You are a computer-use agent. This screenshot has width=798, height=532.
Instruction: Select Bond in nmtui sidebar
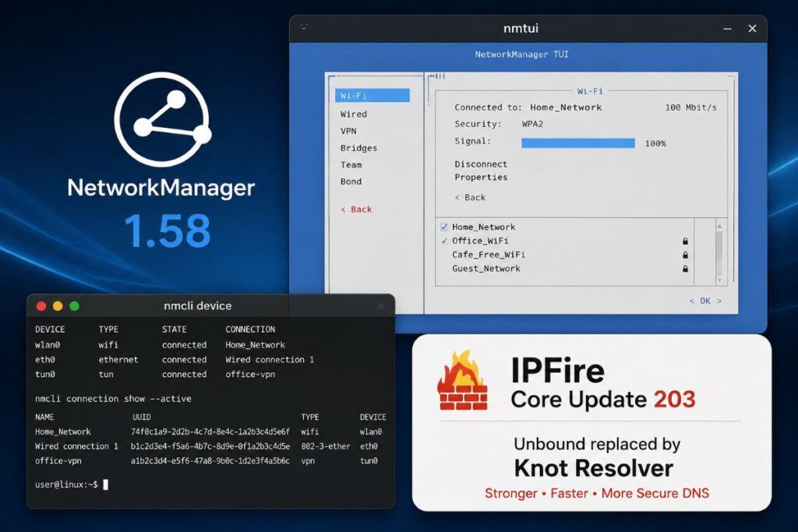pos(351,181)
